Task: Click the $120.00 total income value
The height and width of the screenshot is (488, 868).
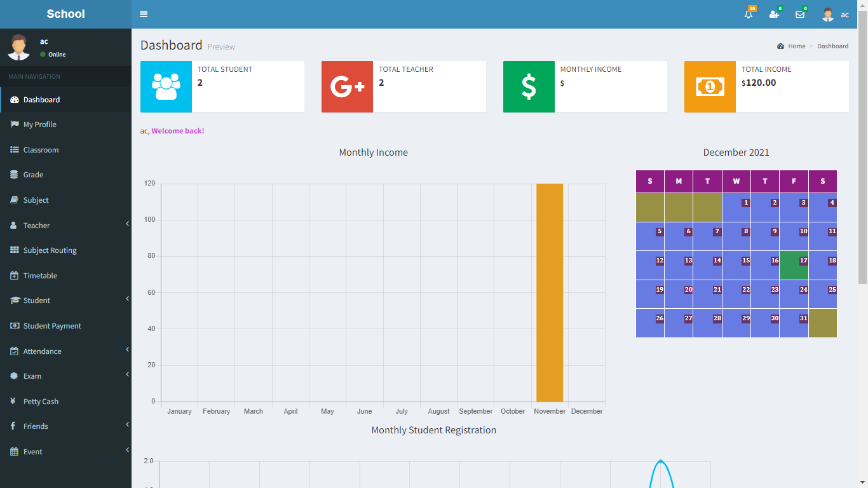Action: pos(759,83)
